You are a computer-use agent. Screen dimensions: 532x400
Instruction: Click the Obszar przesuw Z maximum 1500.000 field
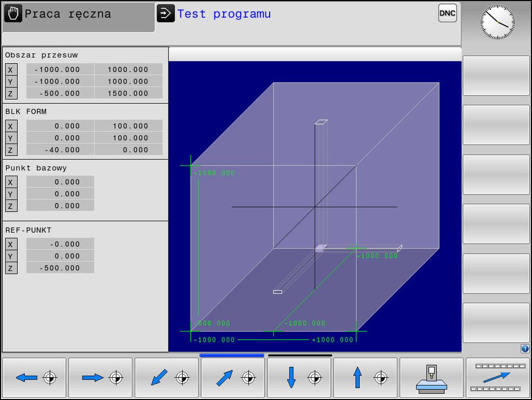tap(129, 93)
